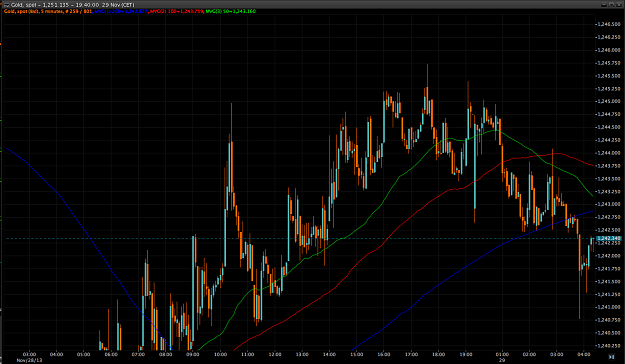The height and width of the screenshot is (364, 625).
Task: Click the 12:00 time axis label
Action: 275,354
